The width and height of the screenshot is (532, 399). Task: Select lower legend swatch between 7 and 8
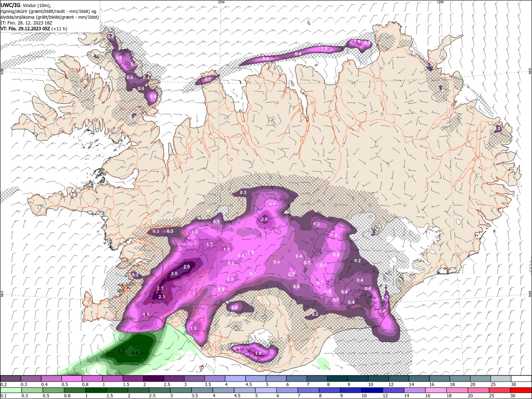(x=308, y=390)
